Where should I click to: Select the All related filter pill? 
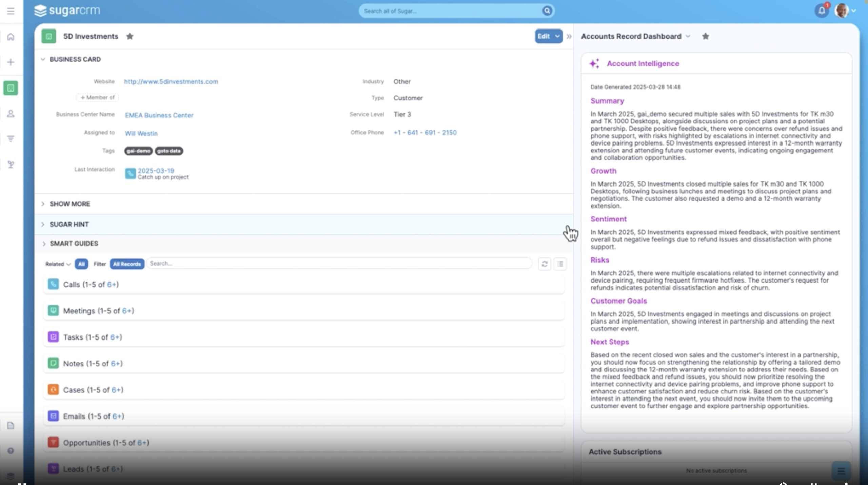pos(81,264)
